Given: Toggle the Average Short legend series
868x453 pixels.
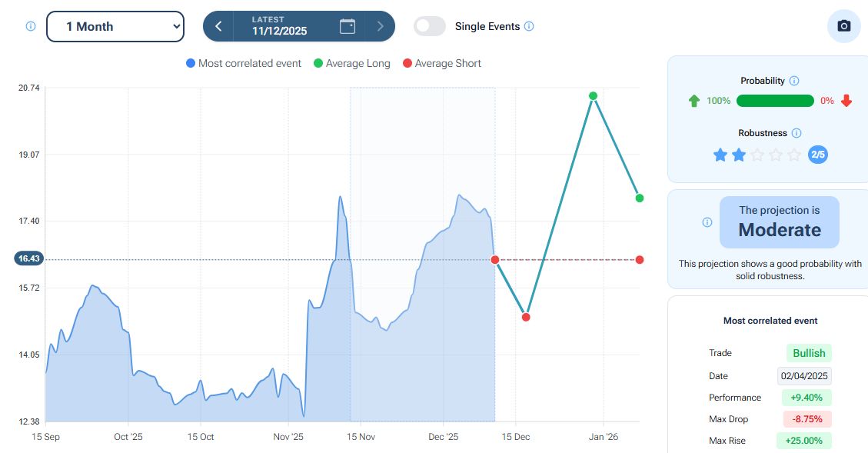Looking at the screenshot, I should point(441,63).
